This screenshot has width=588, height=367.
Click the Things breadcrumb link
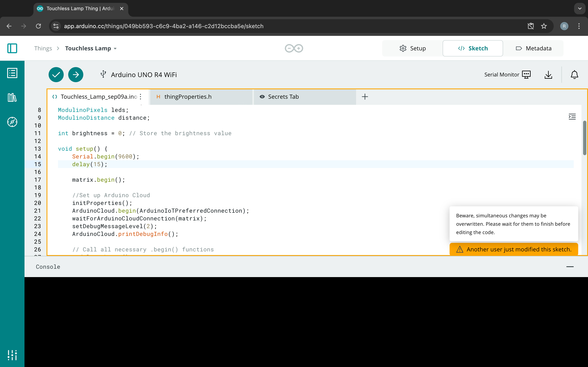point(43,48)
